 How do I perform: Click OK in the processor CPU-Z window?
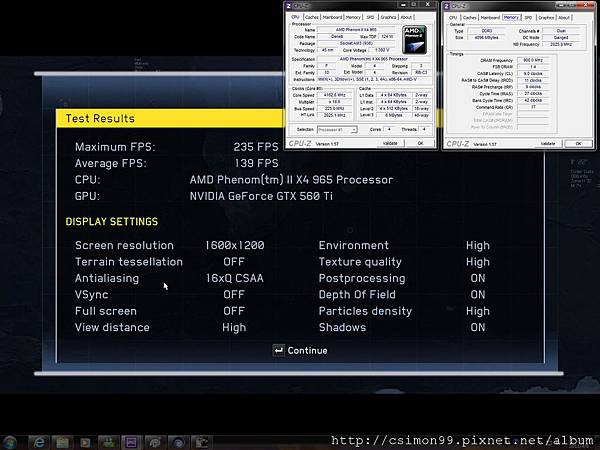421,143
